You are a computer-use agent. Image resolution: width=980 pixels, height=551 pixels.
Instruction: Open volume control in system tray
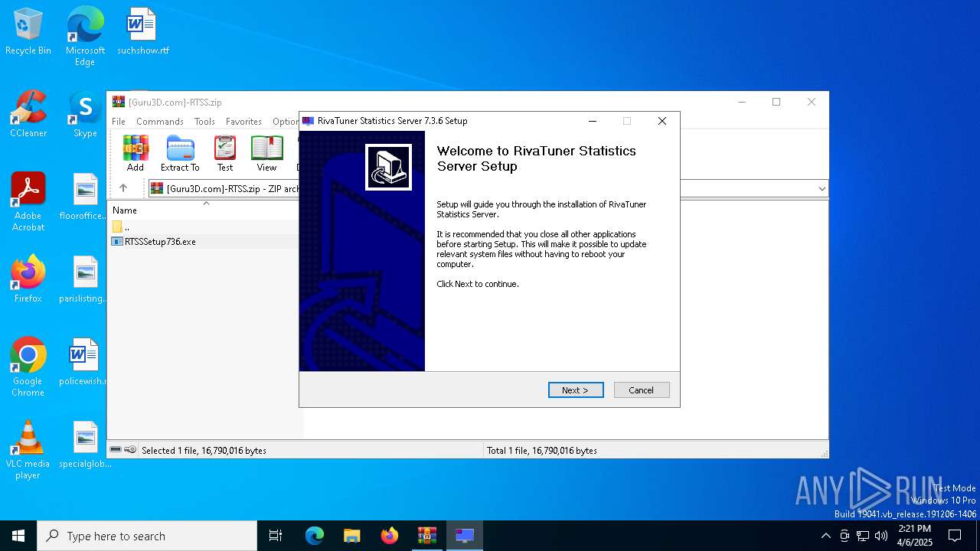click(881, 536)
